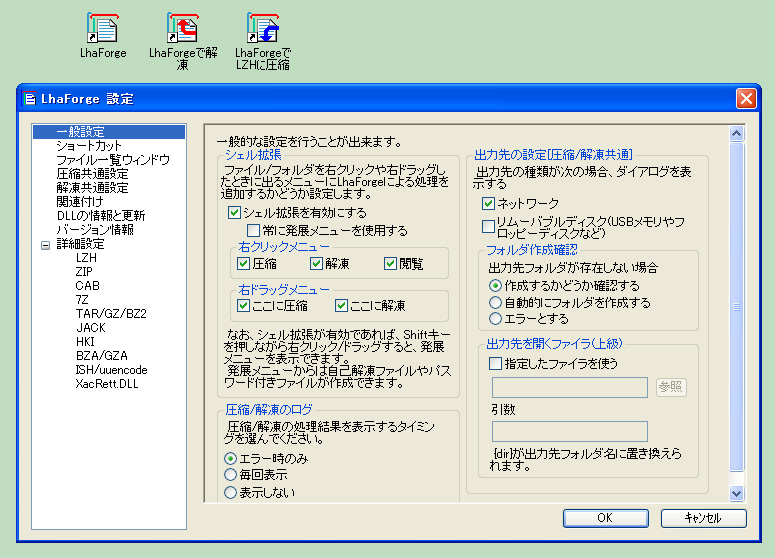775x558 pixels.
Task: Click the scrollbar down arrow in settings pane
Action: point(737,493)
